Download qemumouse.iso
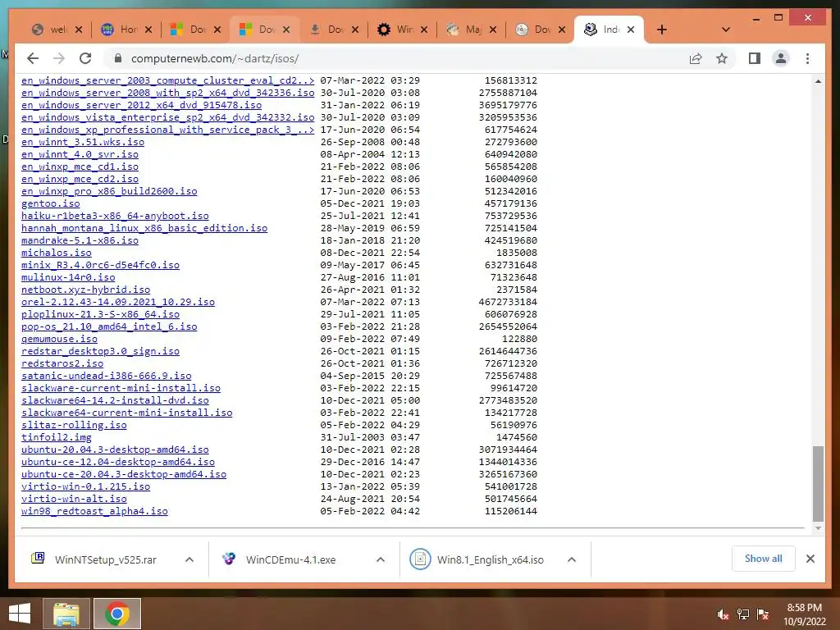 tap(59, 339)
